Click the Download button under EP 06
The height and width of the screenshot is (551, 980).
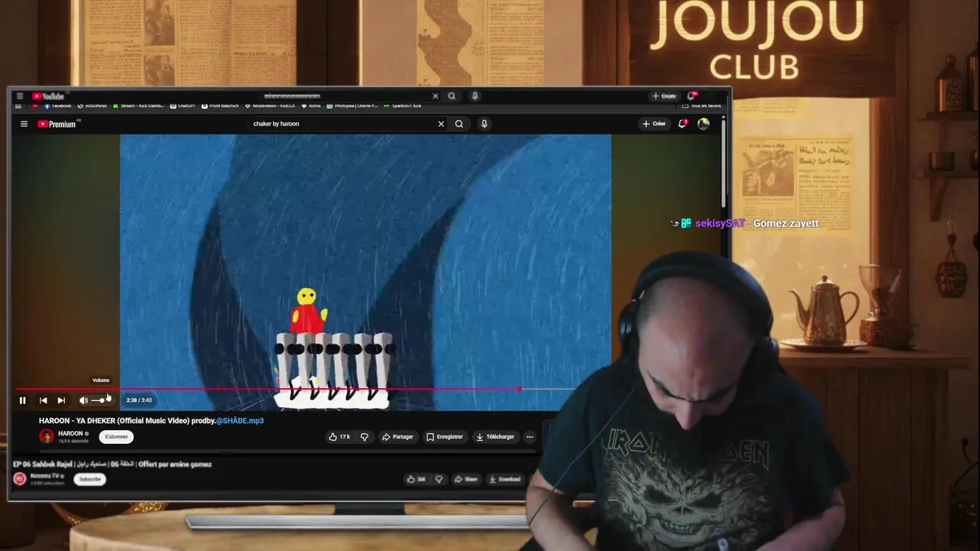click(x=505, y=479)
